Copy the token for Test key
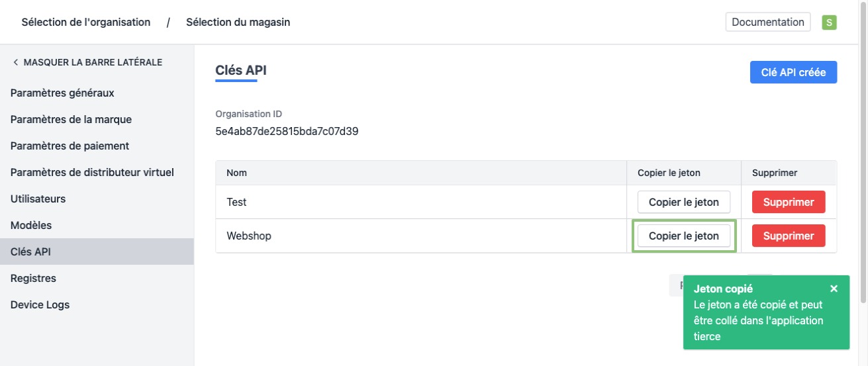Image resolution: width=868 pixels, height=366 pixels. click(683, 202)
